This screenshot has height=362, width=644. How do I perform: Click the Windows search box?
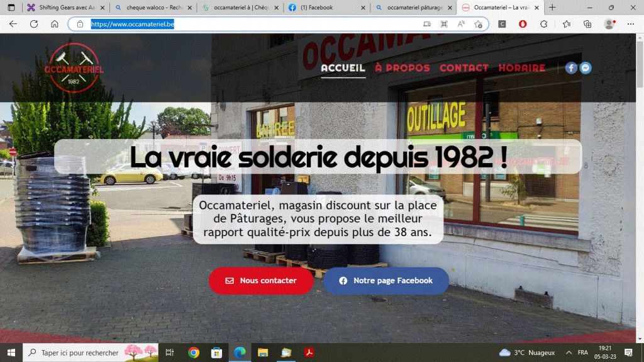[91, 353]
